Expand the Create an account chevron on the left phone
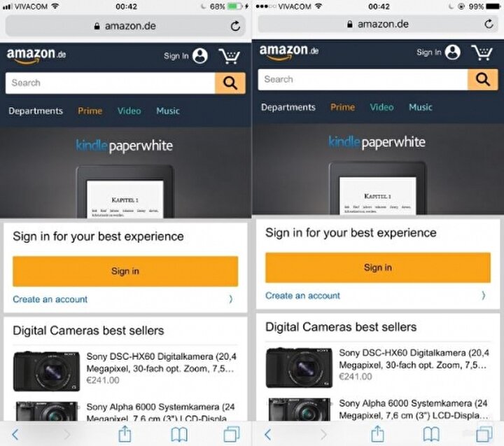The width and height of the screenshot is (504, 446). point(231,300)
